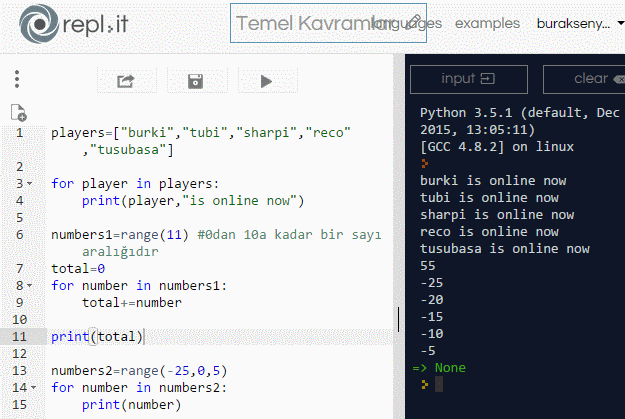Save the code with floppy disk icon
This screenshot has width=625, height=419.
pos(196,81)
